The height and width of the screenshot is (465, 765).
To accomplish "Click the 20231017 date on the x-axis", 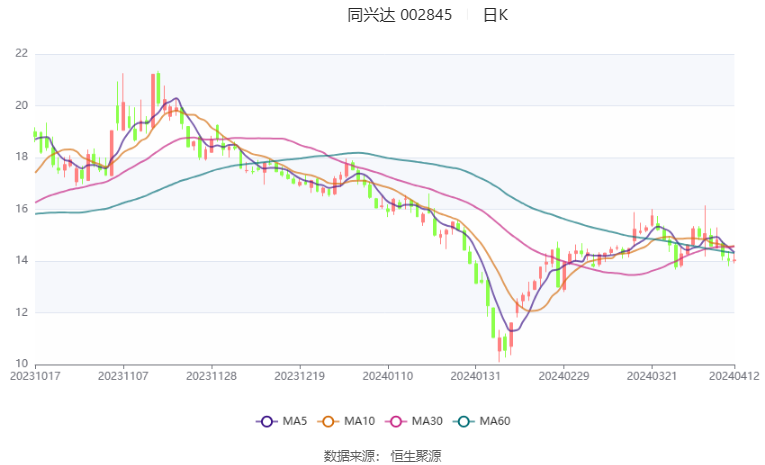I will pyautogui.click(x=35, y=377).
